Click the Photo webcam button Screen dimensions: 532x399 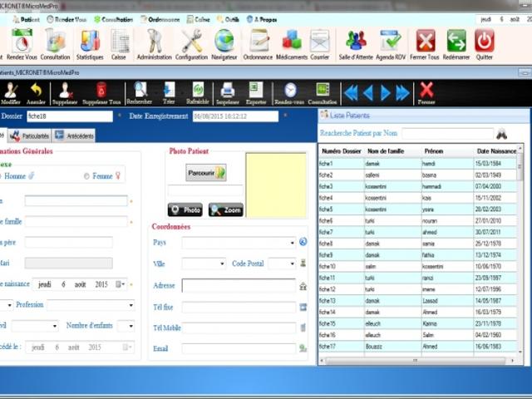[x=185, y=210]
